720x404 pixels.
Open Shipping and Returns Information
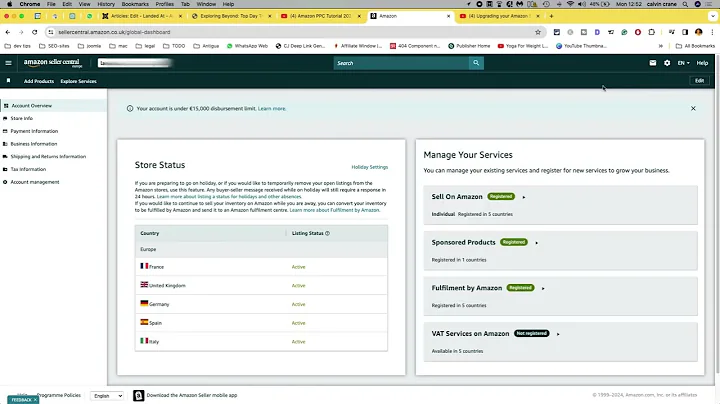click(x=48, y=157)
